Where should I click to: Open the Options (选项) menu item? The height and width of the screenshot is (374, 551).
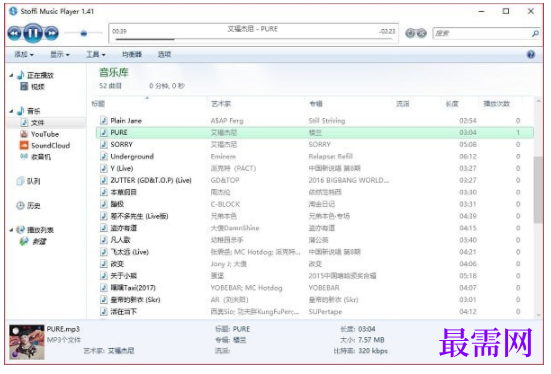pos(164,54)
